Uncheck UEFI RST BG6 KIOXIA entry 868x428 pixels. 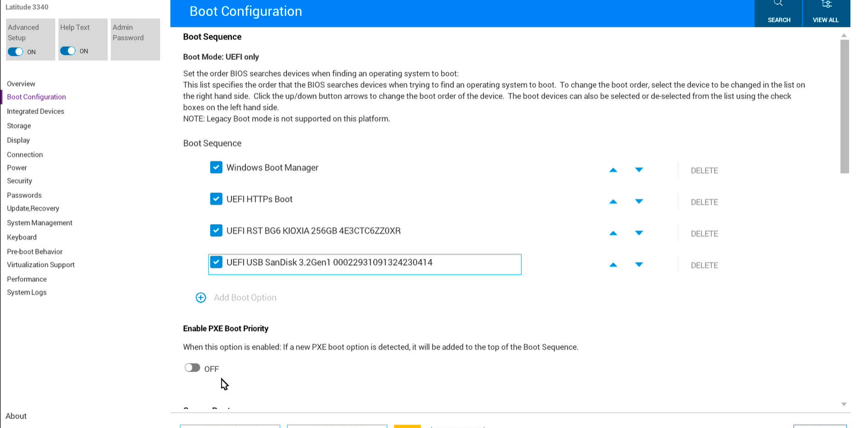pos(216,231)
